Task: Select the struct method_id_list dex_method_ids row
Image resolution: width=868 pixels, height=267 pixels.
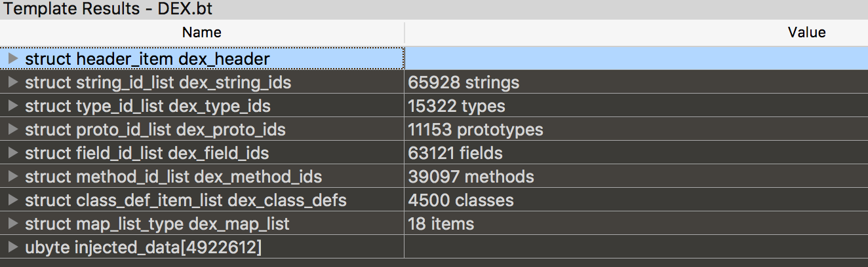Action: 173,177
